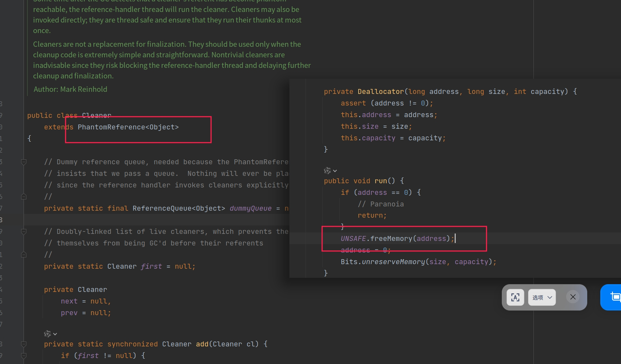The height and width of the screenshot is (364, 621).
Task: Expand the chevron above the run() method
Action: pos(335,171)
